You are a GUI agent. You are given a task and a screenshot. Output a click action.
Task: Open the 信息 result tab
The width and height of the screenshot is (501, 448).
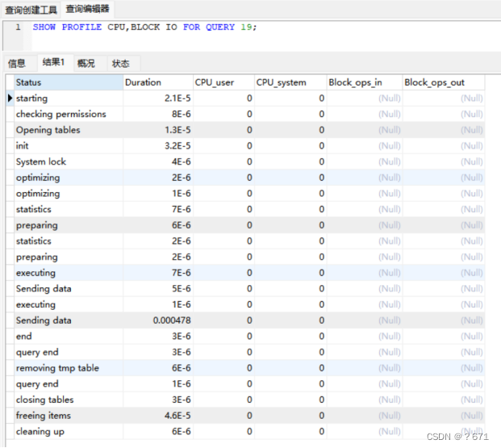click(17, 63)
